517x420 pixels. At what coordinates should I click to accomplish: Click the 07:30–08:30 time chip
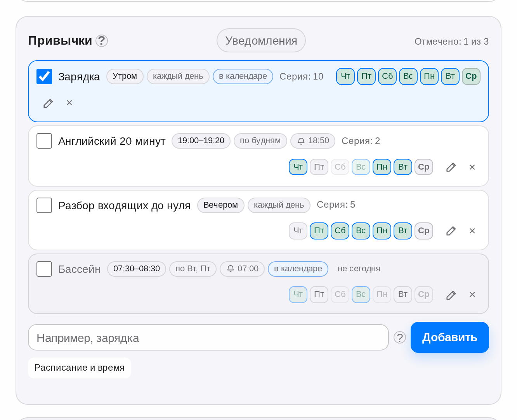pos(137,269)
